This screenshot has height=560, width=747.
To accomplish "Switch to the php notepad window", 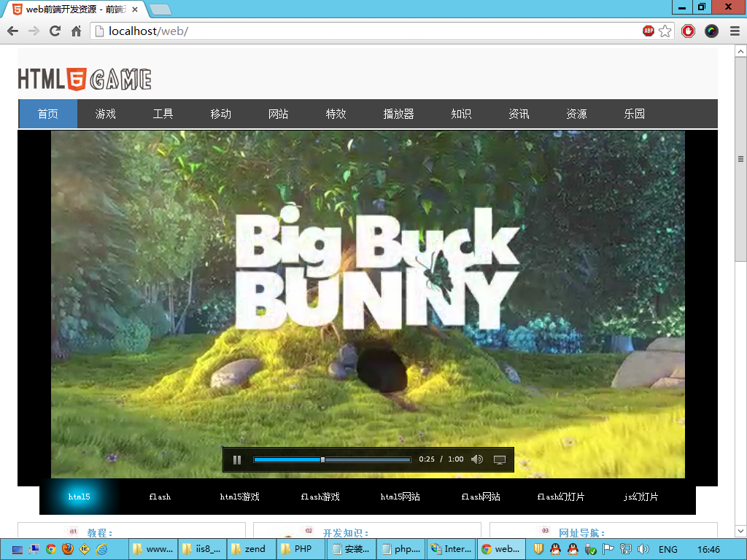I will coord(400,550).
